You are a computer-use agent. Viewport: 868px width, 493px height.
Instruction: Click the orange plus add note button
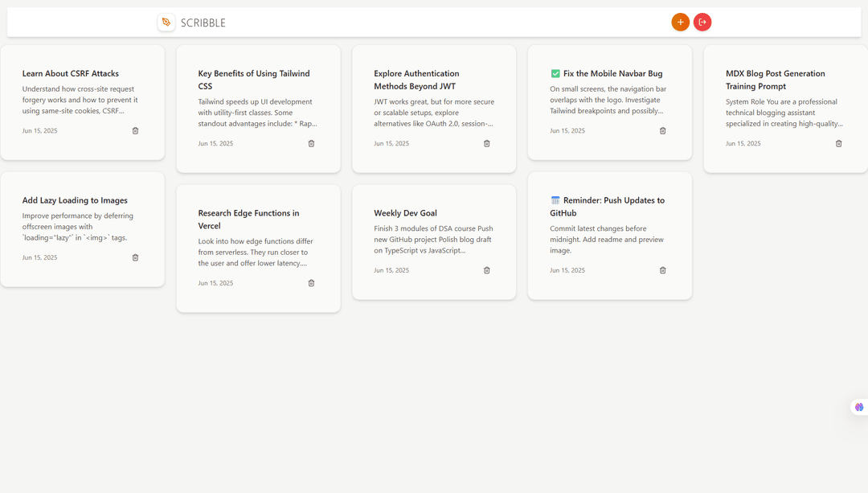(680, 23)
